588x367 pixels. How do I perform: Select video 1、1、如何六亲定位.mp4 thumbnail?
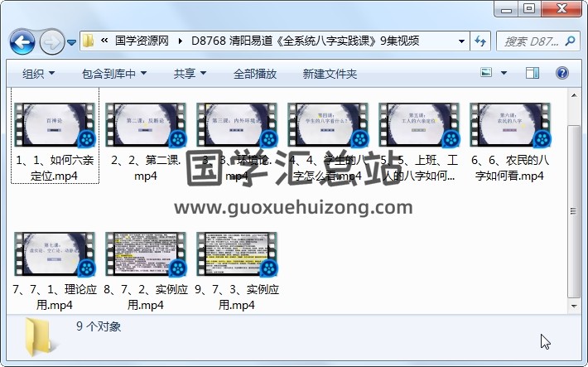click(x=55, y=124)
